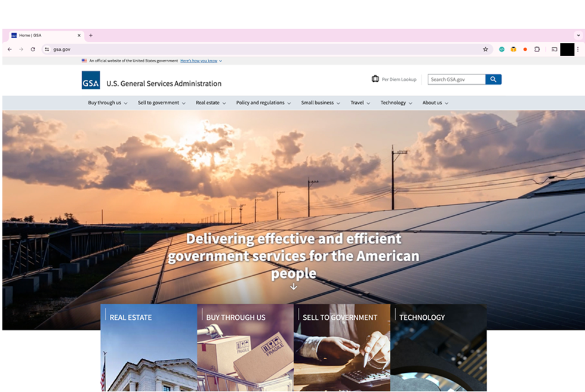Screen dimensions: 585x392
Task: Open the Extensions puzzle-piece icon
Action: [x=537, y=50]
